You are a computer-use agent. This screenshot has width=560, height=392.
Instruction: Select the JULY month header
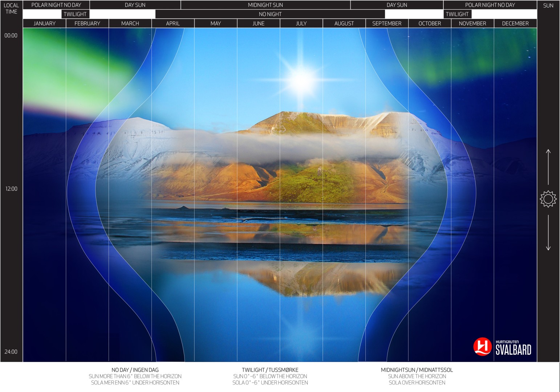click(x=301, y=24)
